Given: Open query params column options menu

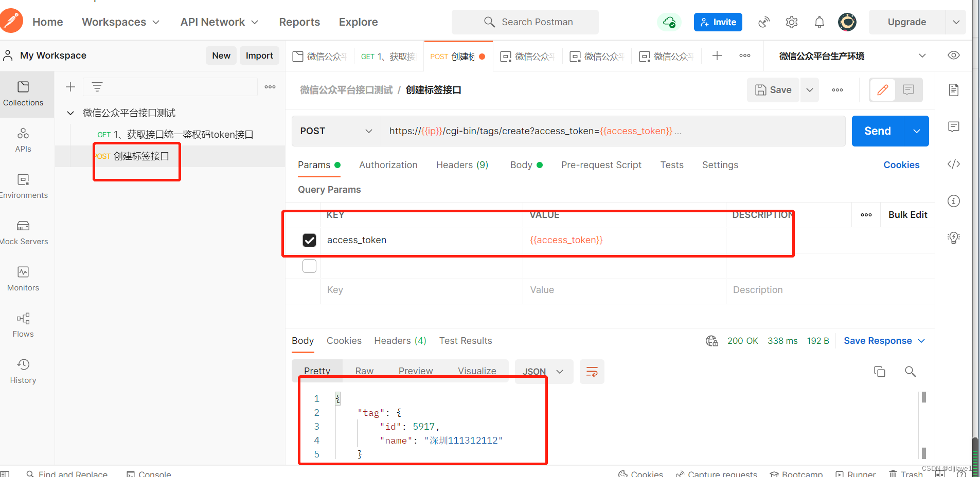Looking at the screenshot, I should (866, 215).
